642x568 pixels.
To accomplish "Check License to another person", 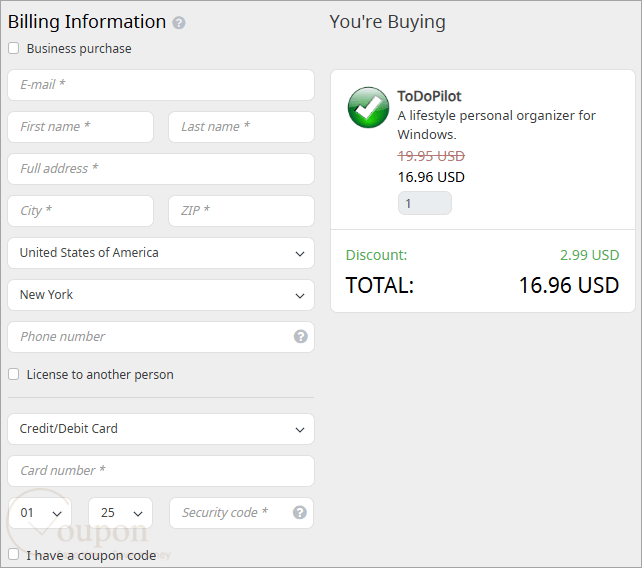I will pyautogui.click(x=14, y=374).
